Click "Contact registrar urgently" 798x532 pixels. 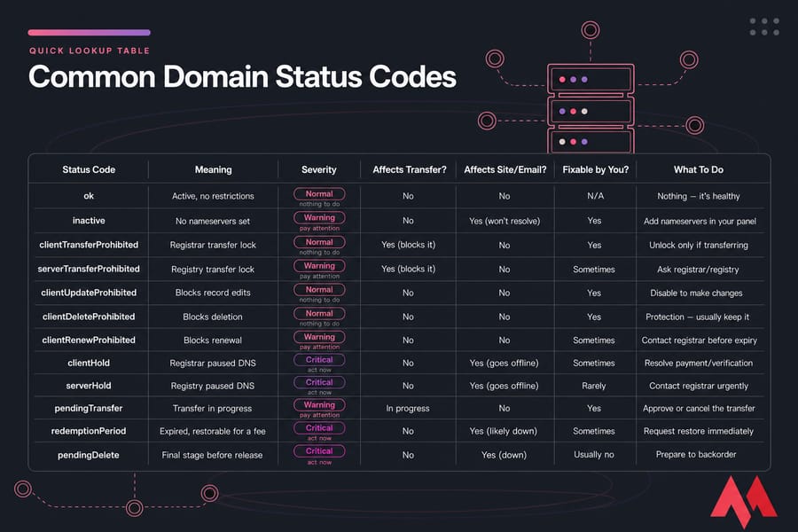tap(699, 386)
